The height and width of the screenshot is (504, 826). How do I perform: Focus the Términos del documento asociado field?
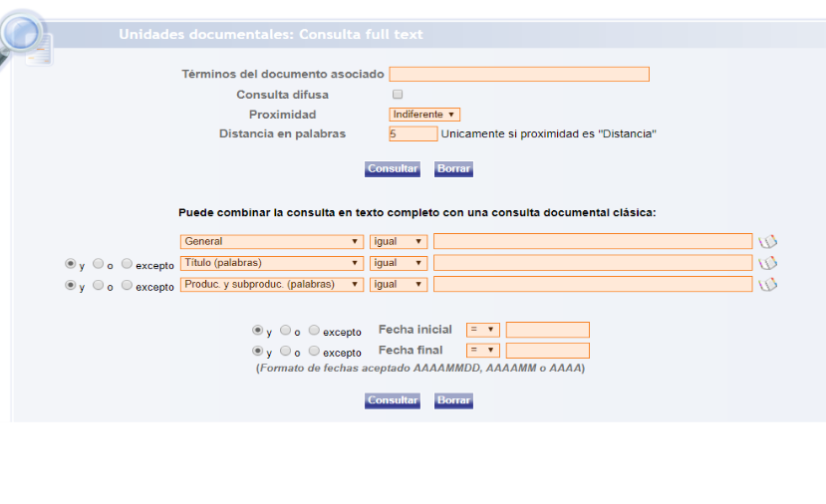click(x=519, y=75)
